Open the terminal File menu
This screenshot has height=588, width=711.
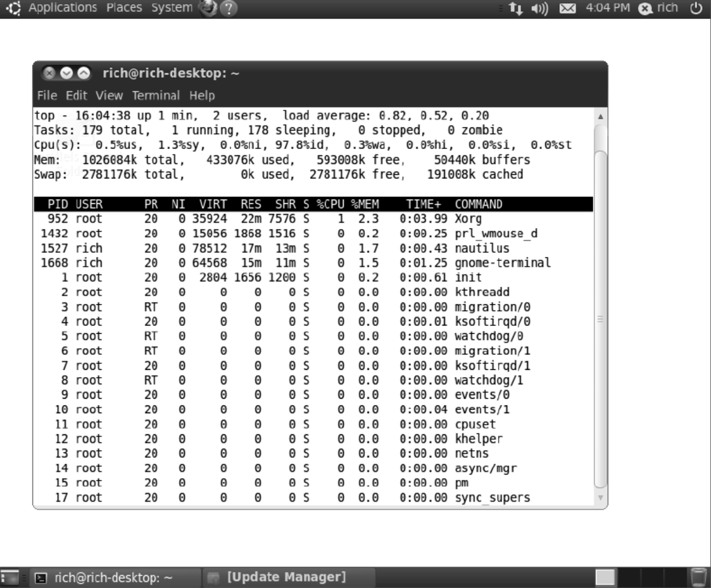pyautogui.click(x=47, y=95)
